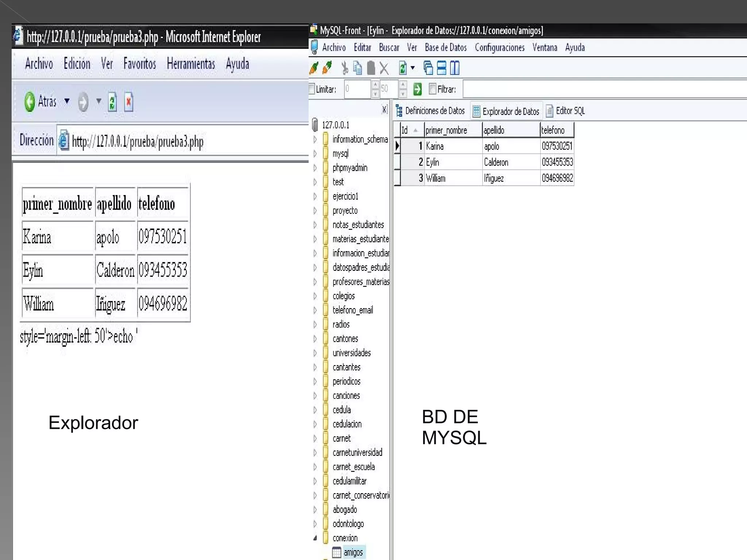Open MySQL-Front Configuraciones menu
The height and width of the screenshot is (560, 747).
pyautogui.click(x=500, y=48)
